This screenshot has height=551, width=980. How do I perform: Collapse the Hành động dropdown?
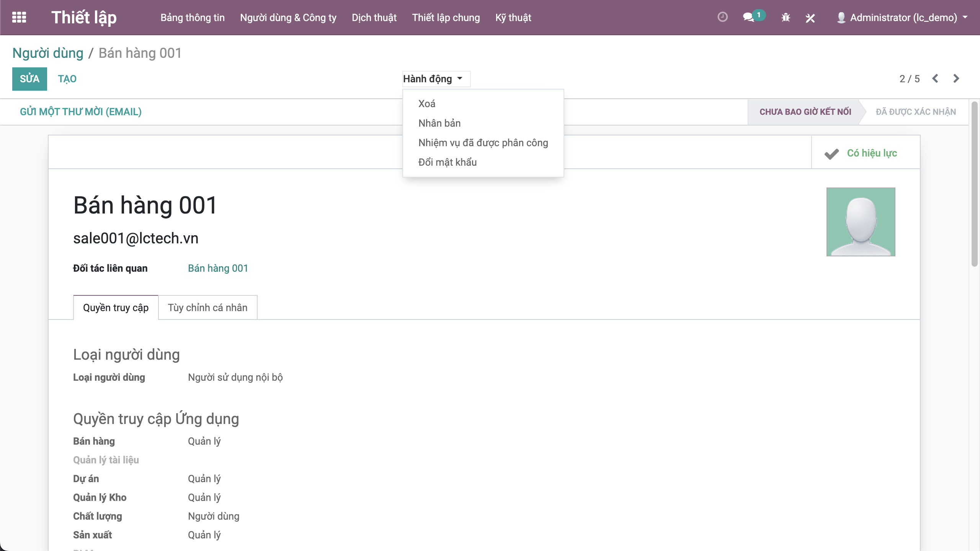click(x=433, y=79)
